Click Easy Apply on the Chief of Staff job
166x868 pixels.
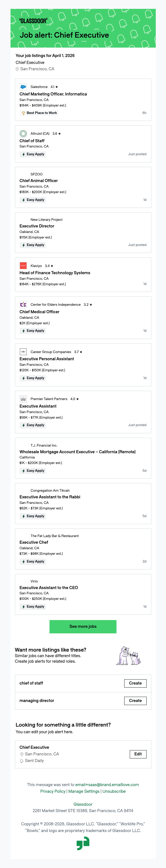tap(33, 154)
